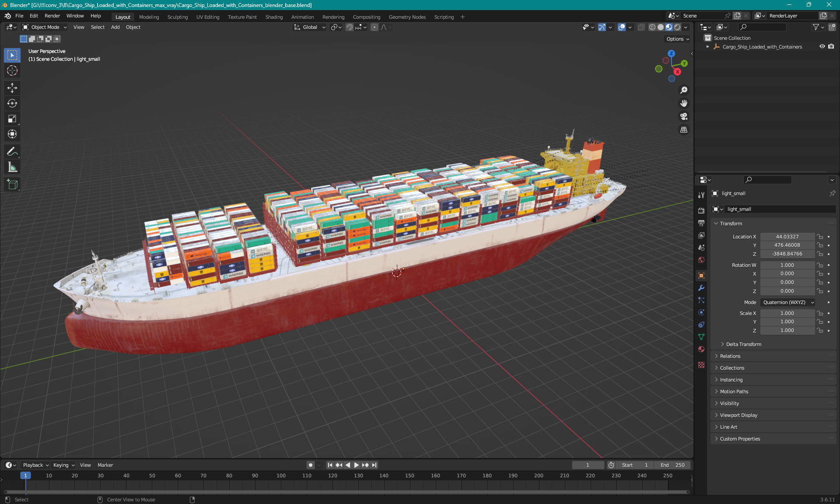Hide Cargo_Ship_Loaded_with_Containers collection in viewport
Screen dimensions: 840x504
(822, 46)
